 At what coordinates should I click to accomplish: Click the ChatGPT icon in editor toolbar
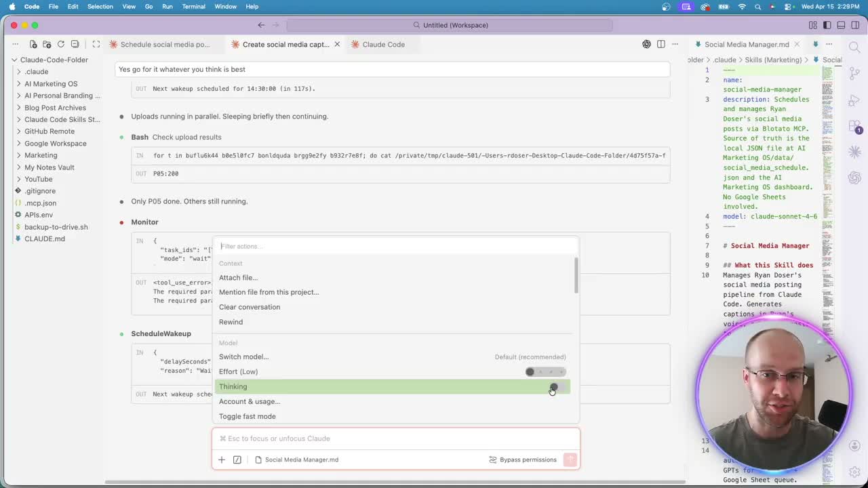[x=646, y=44]
